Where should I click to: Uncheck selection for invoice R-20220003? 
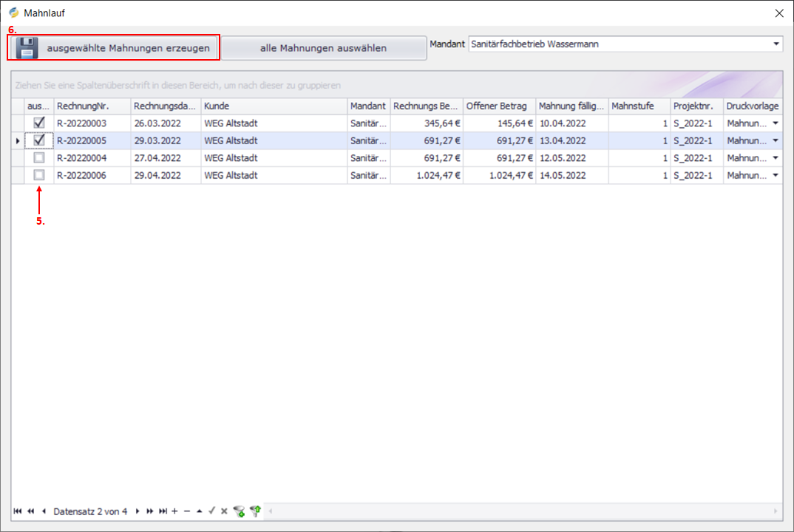click(39, 123)
